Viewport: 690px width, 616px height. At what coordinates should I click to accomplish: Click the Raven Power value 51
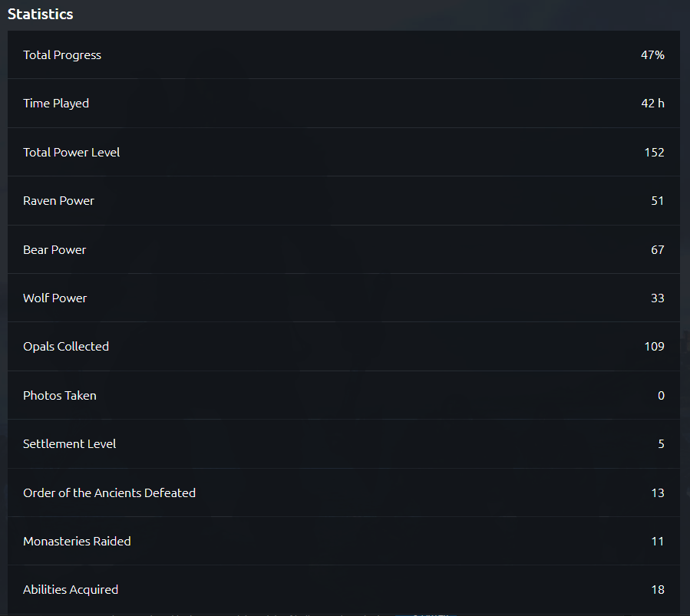click(657, 201)
